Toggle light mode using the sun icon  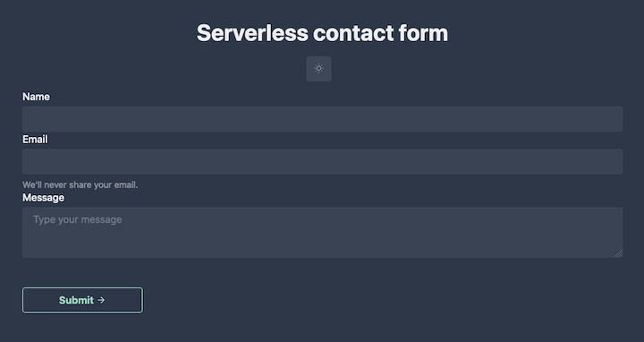[318, 69]
